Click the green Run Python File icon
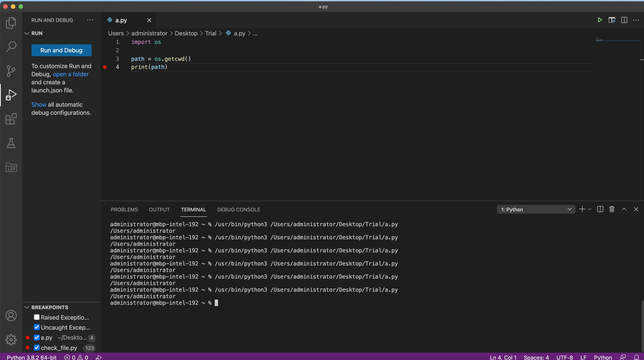644x360 pixels. click(600, 20)
